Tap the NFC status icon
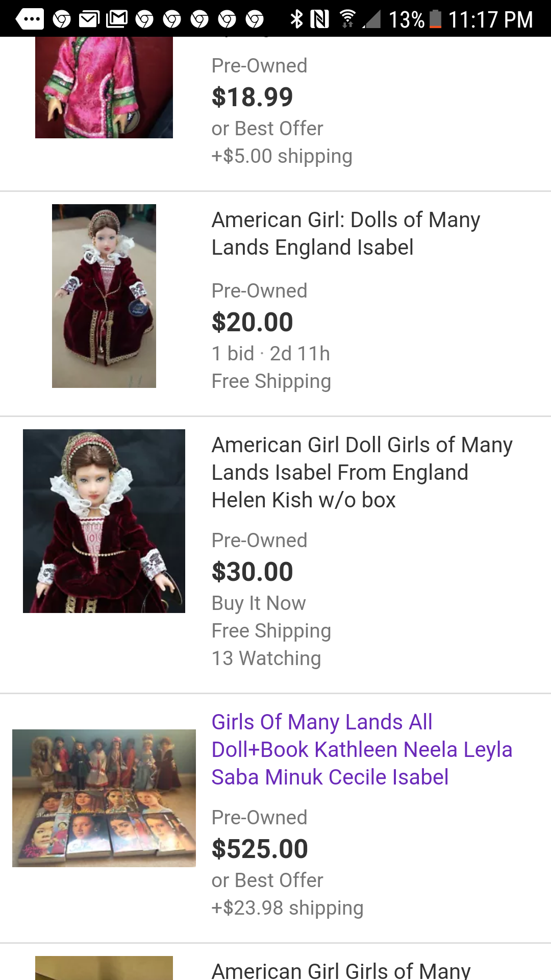This screenshot has width=551, height=980. [x=320, y=19]
